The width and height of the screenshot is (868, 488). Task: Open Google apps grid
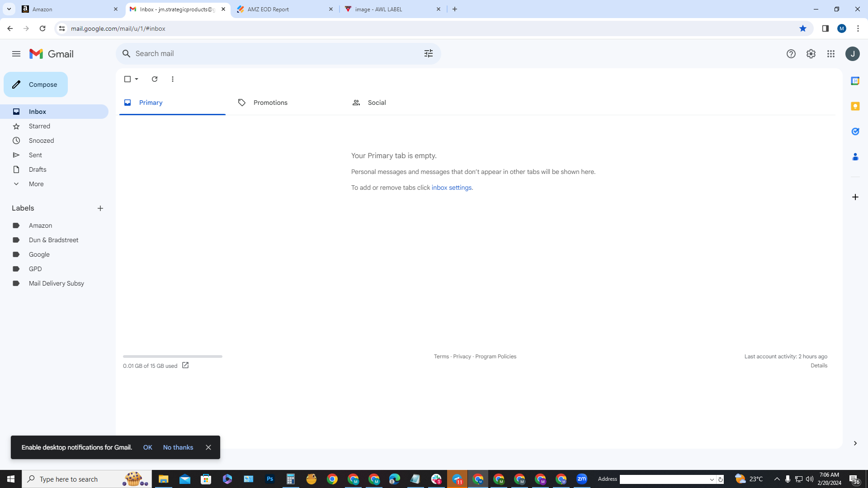(x=831, y=54)
